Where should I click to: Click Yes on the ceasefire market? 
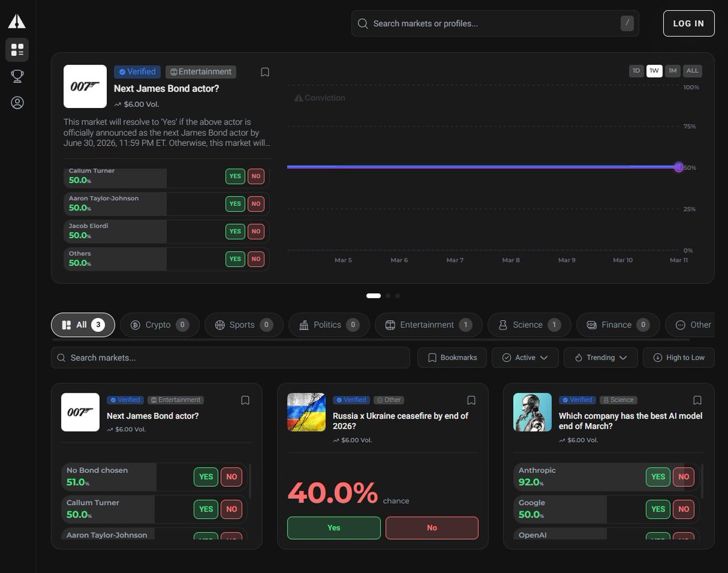point(334,528)
